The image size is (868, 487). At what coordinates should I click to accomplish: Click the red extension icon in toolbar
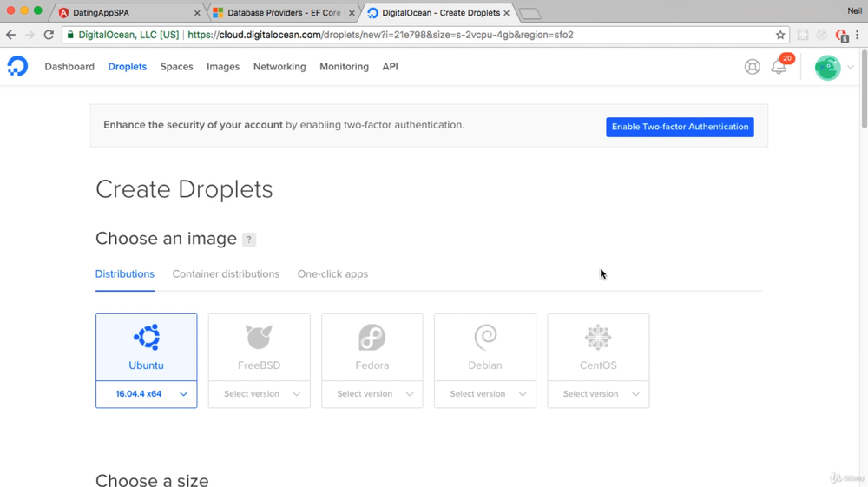pos(841,36)
